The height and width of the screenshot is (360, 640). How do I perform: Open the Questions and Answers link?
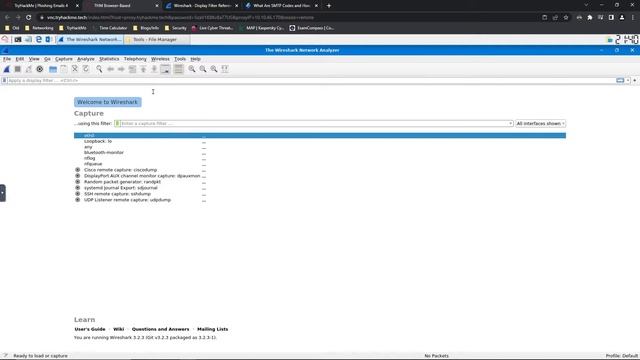[x=160, y=329]
